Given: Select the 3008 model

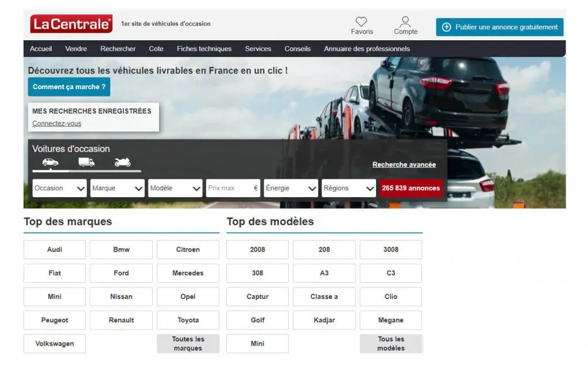Looking at the screenshot, I should coord(390,249).
